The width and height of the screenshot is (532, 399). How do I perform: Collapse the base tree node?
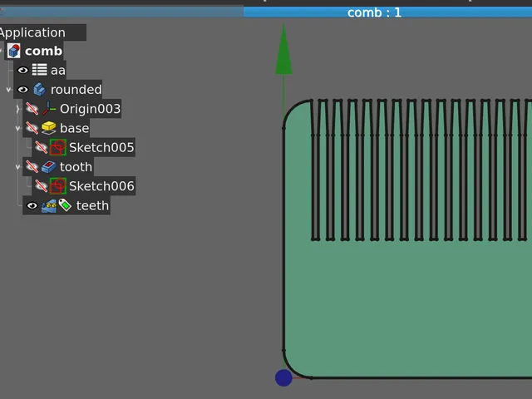[x=17, y=128]
